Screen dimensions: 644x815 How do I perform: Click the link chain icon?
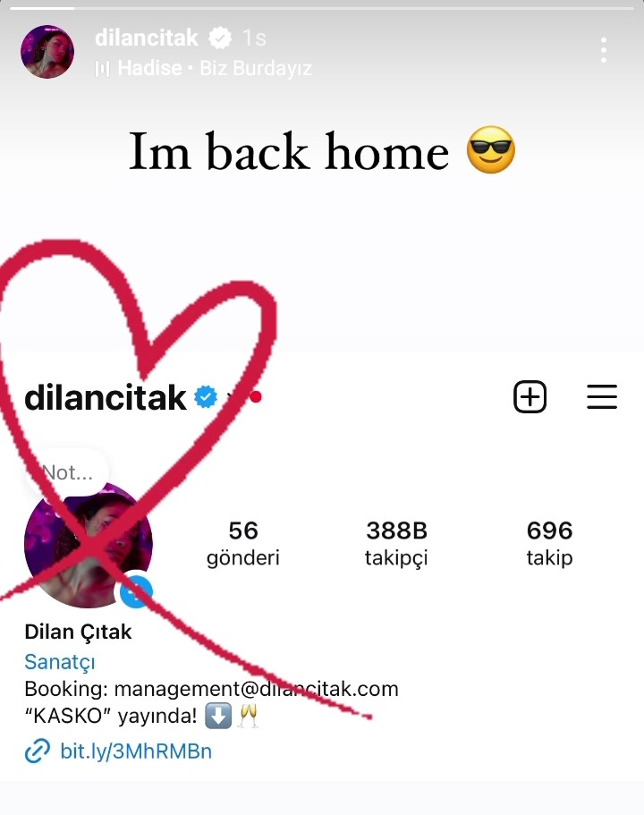[x=38, y=751]
